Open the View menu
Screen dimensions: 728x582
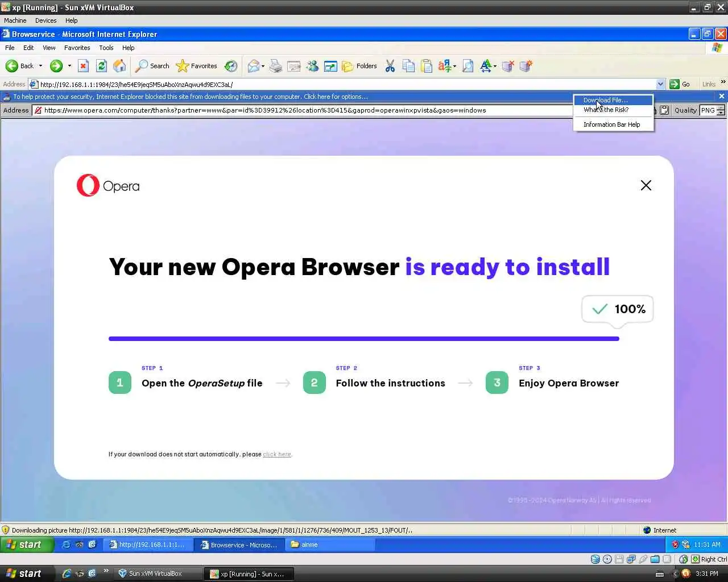pyautogui.click(x=49, y=48)
